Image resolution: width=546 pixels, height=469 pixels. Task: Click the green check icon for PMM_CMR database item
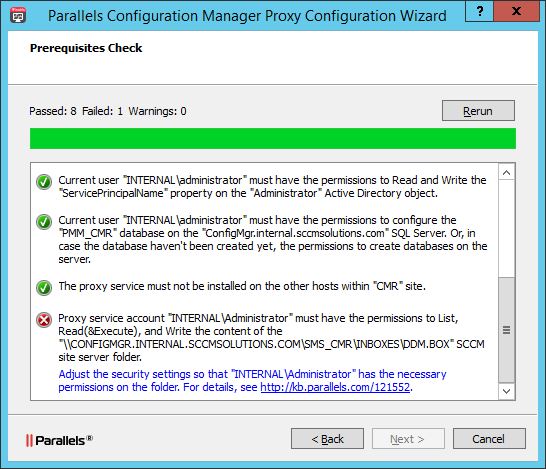(x=44, y=222)
